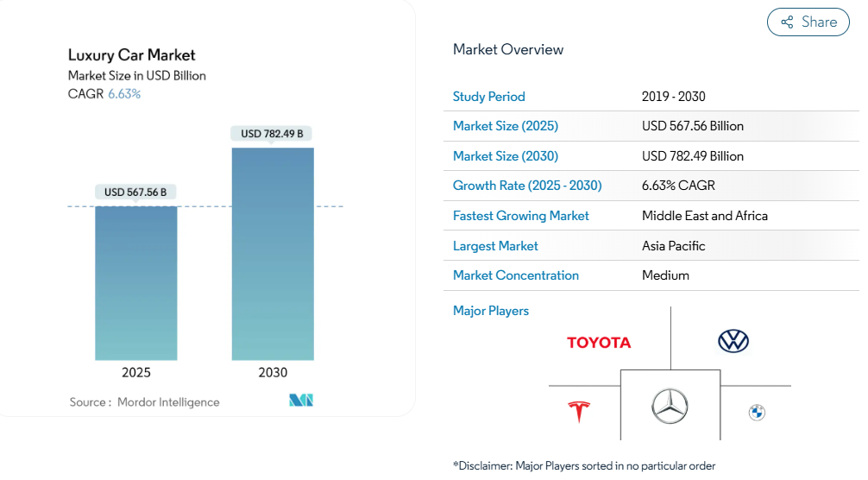
Task: Select the Growth Rate (2025 - 2030) label
Action: coord(527,186)
